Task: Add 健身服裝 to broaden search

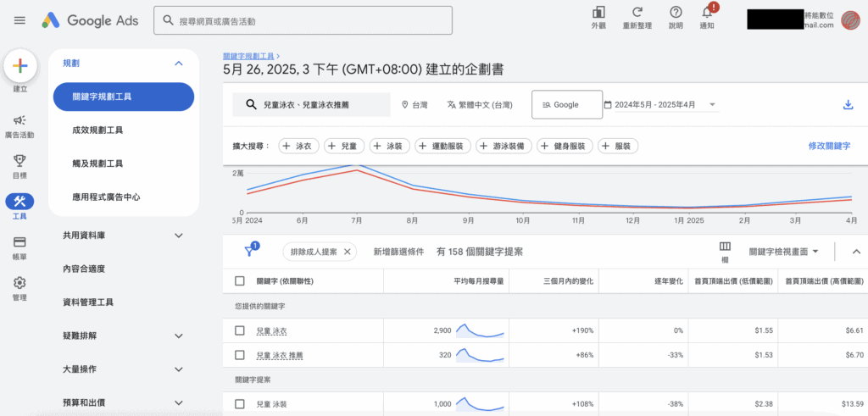Action: click(565, 146)
